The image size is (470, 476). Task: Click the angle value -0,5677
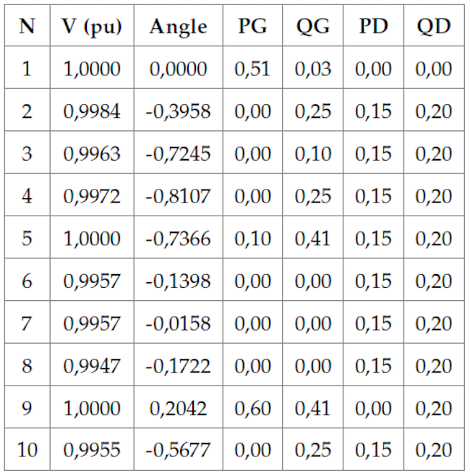[178, 450]
